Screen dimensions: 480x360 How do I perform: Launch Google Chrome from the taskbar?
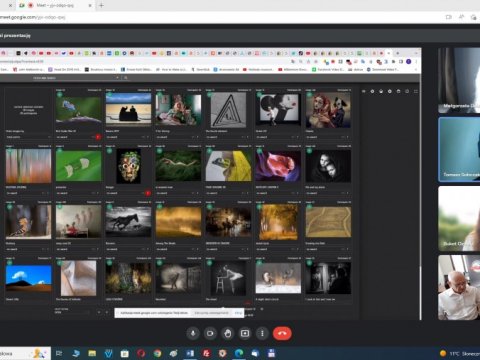point(157,353)
